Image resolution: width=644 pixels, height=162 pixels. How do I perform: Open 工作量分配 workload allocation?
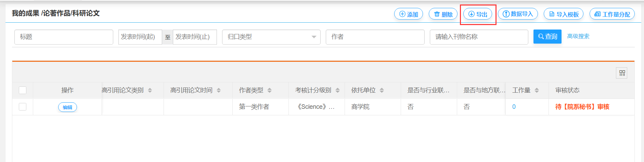612,14
